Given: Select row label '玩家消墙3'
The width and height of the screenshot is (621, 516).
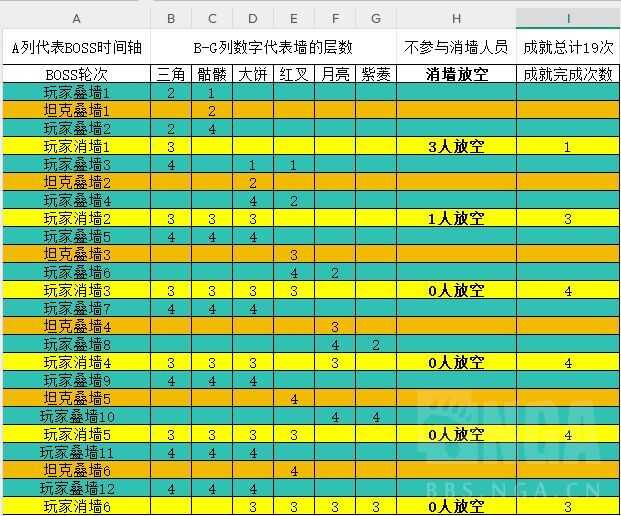Looking at the screenshot, I should (76, 290).
